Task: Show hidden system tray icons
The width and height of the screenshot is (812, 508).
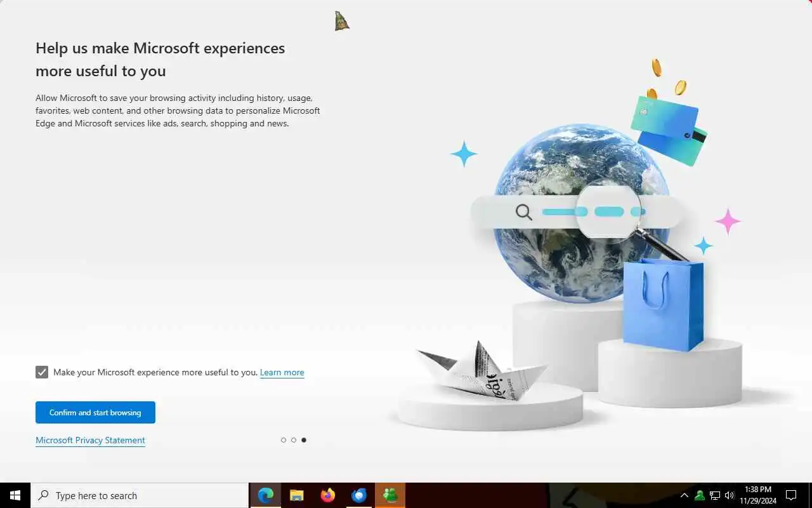Action: (x=684, y=495)
